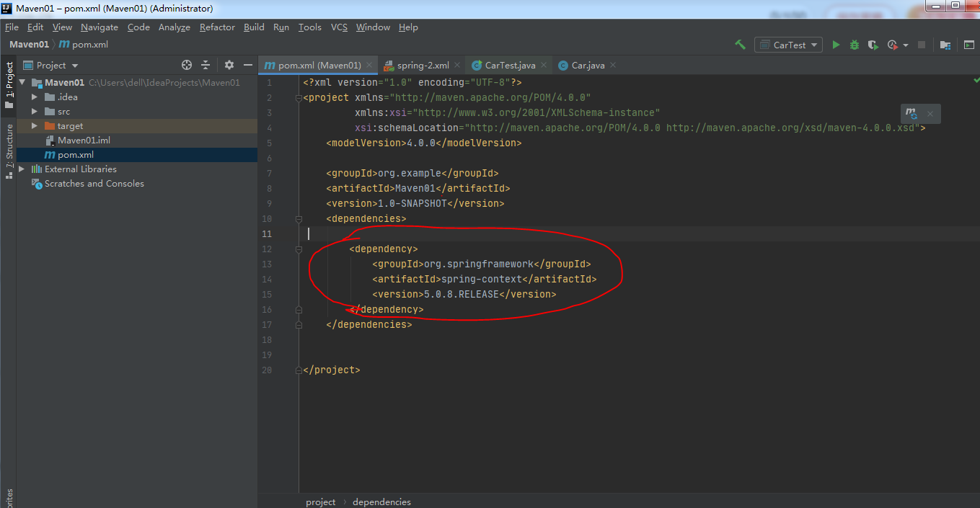
Task: Click the gray Stop square icon
Action: coord(921,45)
